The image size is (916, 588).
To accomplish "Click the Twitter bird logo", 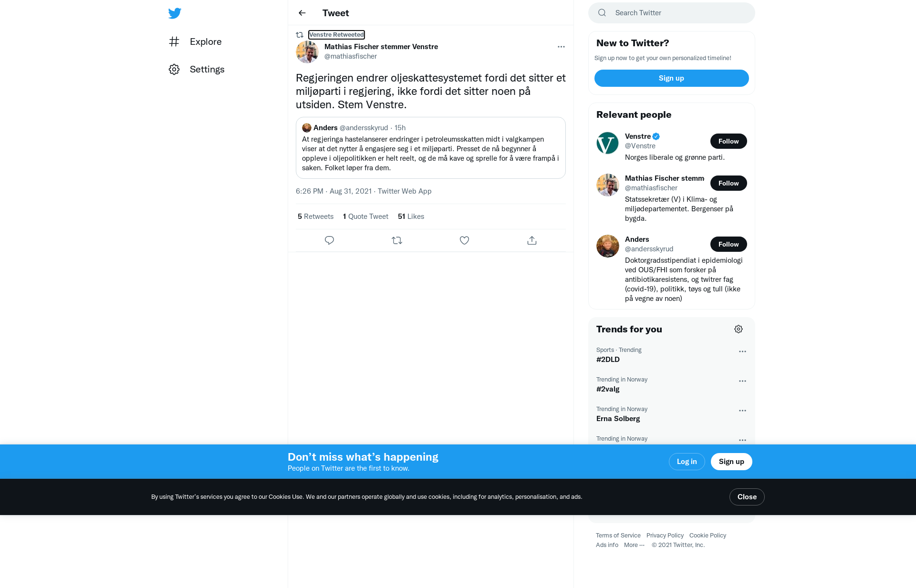I will pyautogui.click(x=175, y=13).
